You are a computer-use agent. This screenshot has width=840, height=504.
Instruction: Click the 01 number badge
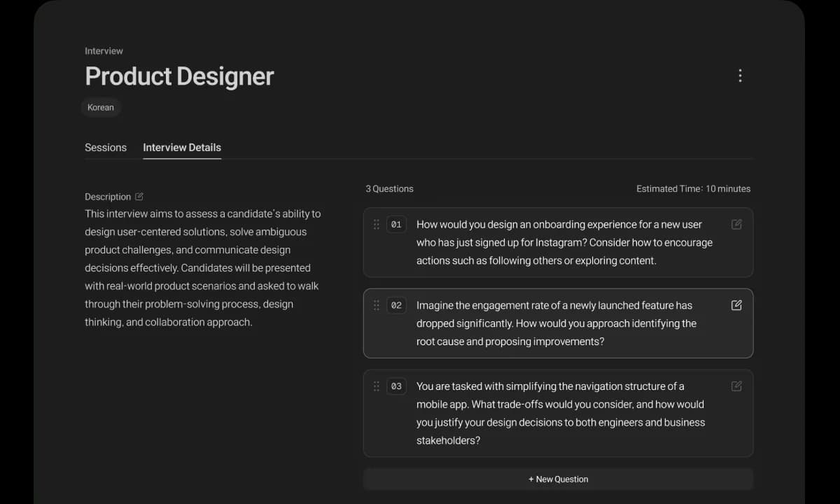coord(396,225)
